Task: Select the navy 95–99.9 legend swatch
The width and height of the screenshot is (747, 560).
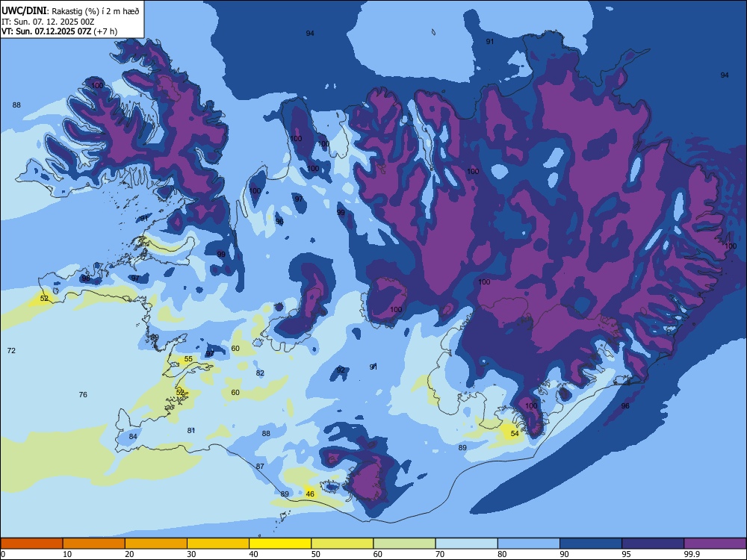Action: [x=653, y=544]
